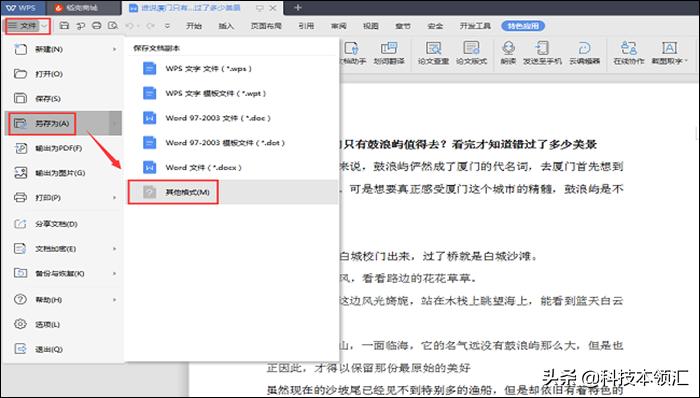Screen dimensions: 700x398
Task: Open the dropdown arrow beside 文件
Action: point(44,26)
